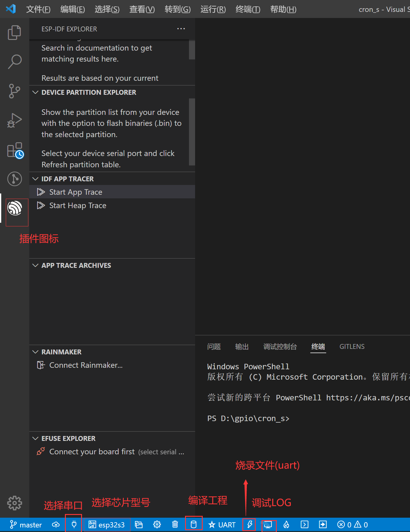Image resolution: width=410 pixels, height=532 pixels.
Task: Click the serial port plug icon in status bar
Action: pyautogui.click(x=74, y=524)
